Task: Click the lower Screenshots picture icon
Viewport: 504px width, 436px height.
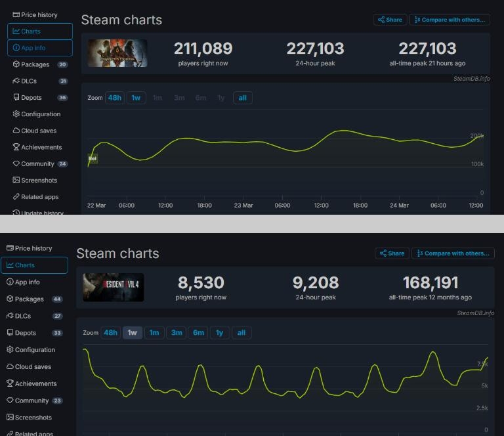Action: point(10,418)
